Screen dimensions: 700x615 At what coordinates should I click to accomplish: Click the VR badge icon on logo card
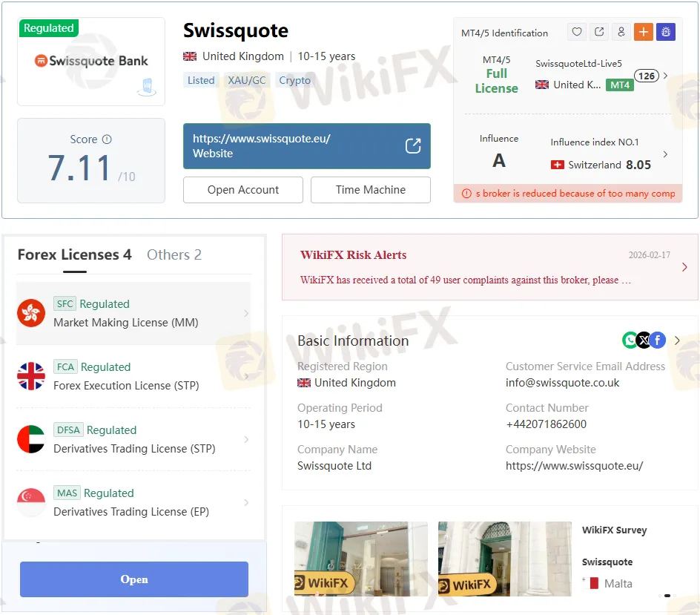click(147, 87)
